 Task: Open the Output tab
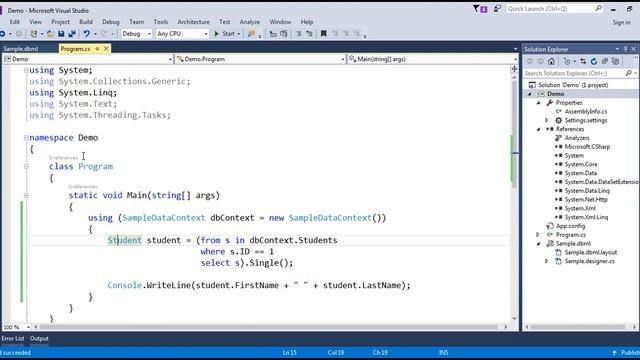39,339
